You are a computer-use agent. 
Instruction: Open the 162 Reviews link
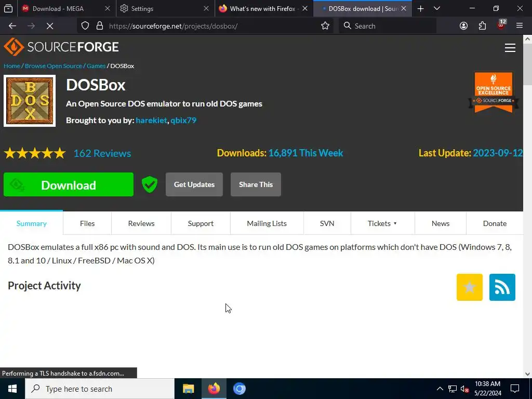point(102,153)
